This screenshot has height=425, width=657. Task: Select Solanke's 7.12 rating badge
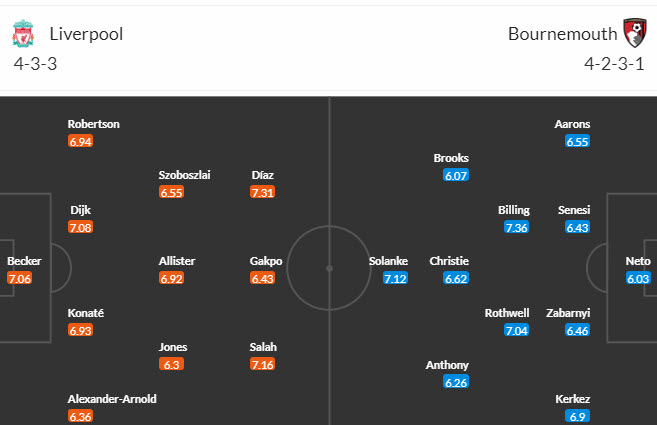(395, 278)
